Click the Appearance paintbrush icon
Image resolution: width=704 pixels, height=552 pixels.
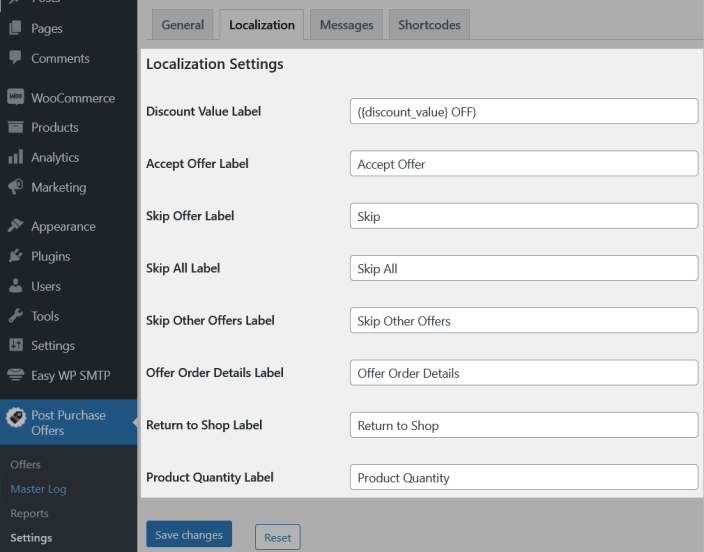tap(16, 226)
